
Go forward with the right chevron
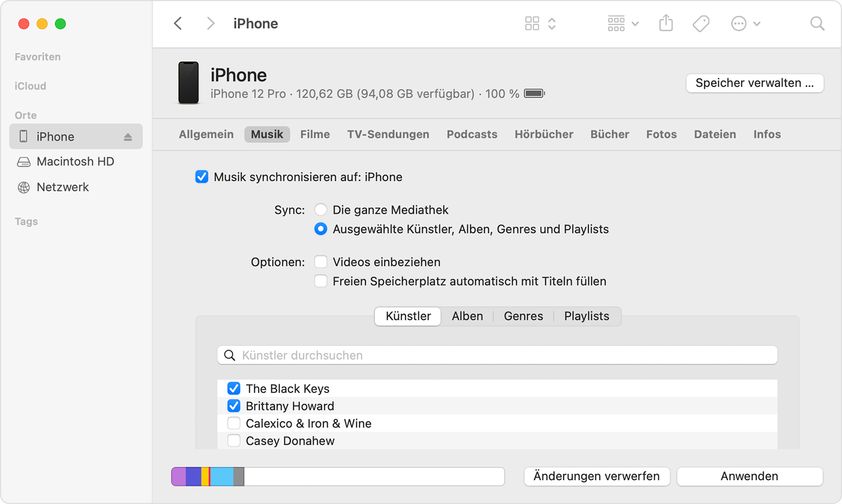210,23
